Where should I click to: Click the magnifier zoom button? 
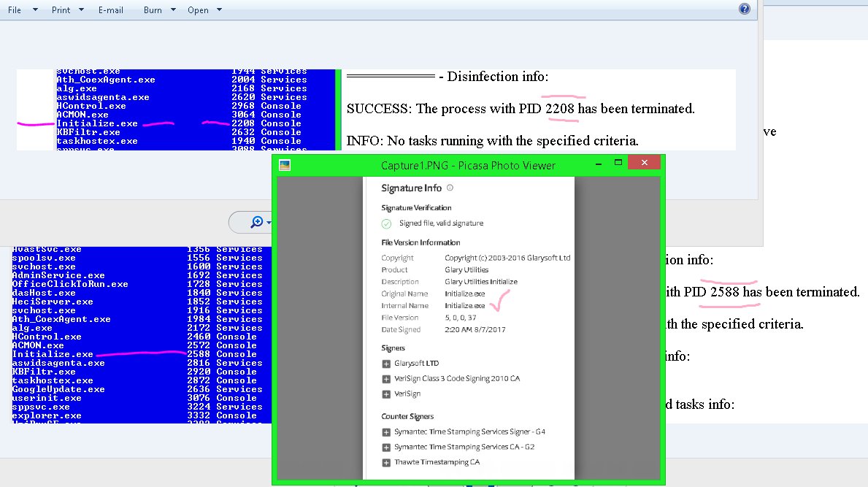(x=257, y=222)
